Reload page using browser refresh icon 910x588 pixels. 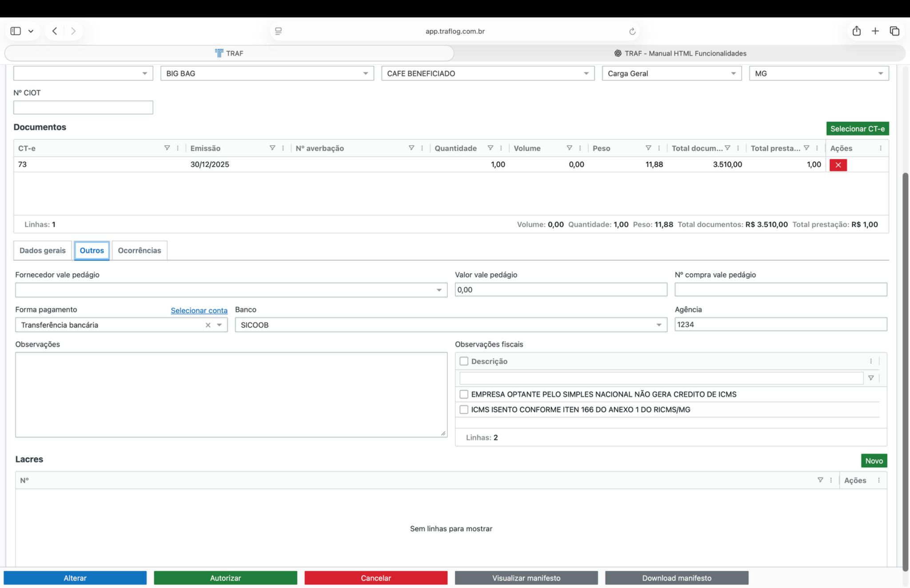[632, 31]
